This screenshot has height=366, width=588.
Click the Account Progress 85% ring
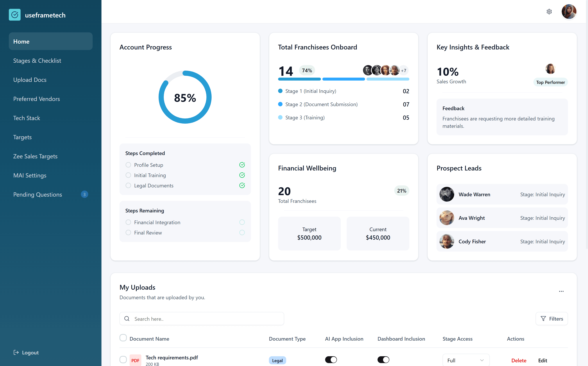pyautogui.click(x=185, y=97)
